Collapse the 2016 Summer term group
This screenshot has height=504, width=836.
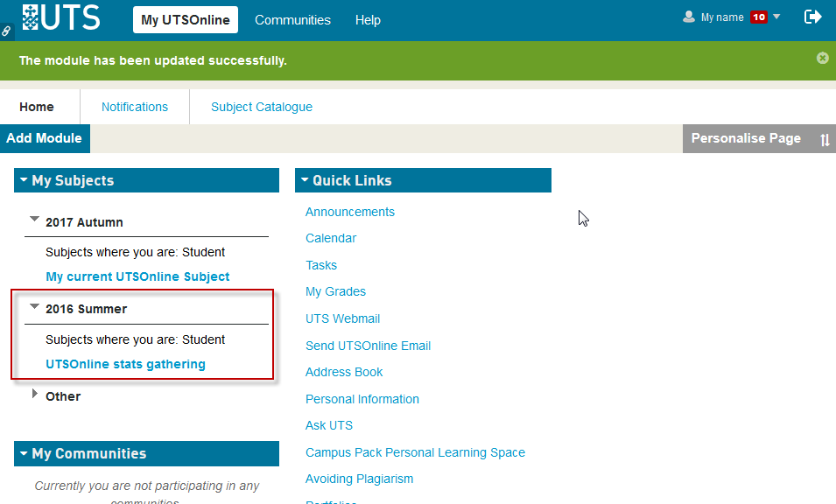coord(34,307)
